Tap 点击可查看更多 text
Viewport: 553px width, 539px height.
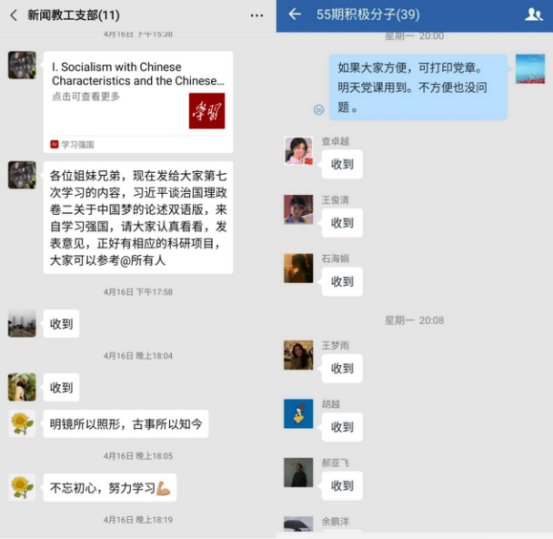click(x=86, y=96)
